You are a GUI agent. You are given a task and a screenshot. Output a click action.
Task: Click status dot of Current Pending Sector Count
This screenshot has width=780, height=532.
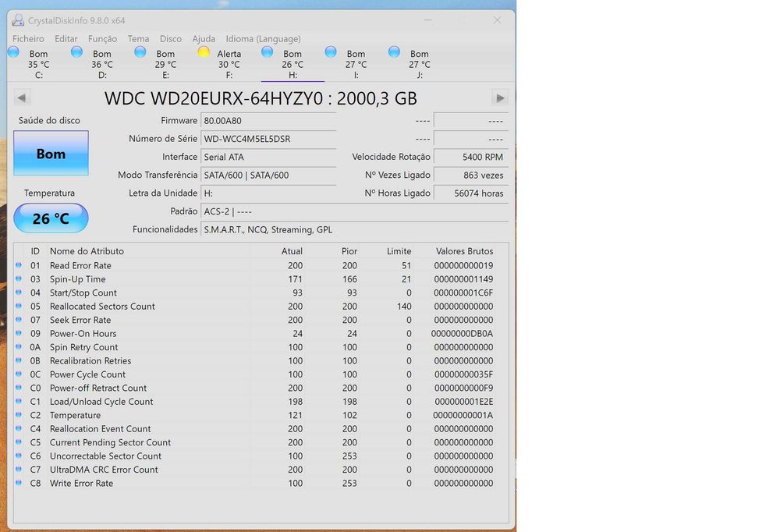[x=19, y=442]
